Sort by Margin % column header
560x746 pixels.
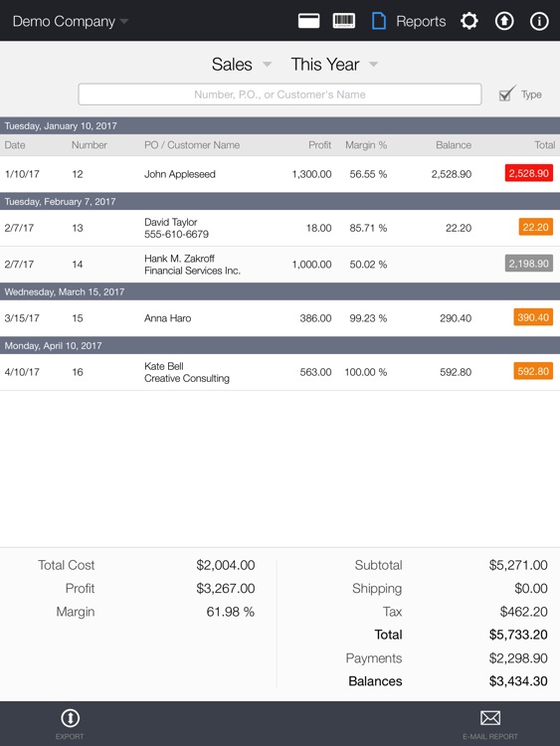[366, 145]
